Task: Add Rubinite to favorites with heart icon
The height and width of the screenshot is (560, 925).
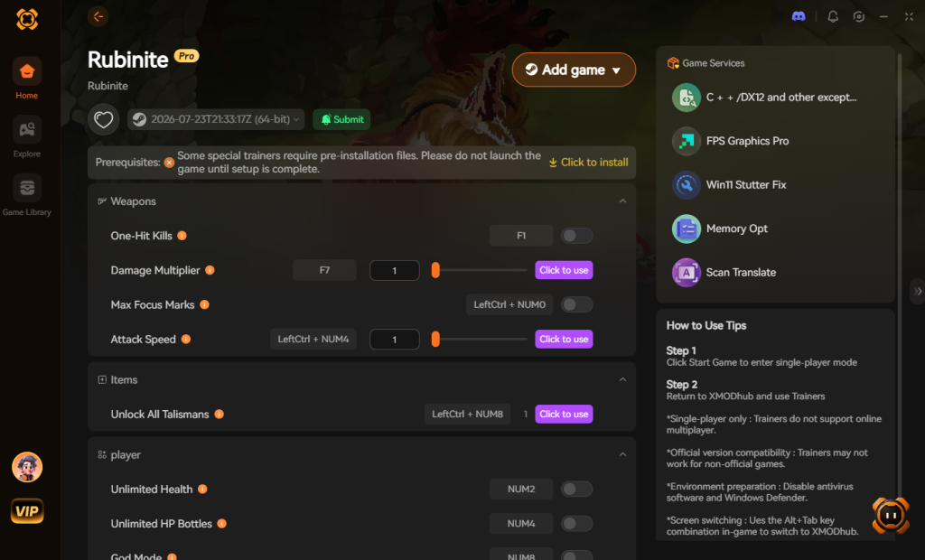Action: [103, 120]
